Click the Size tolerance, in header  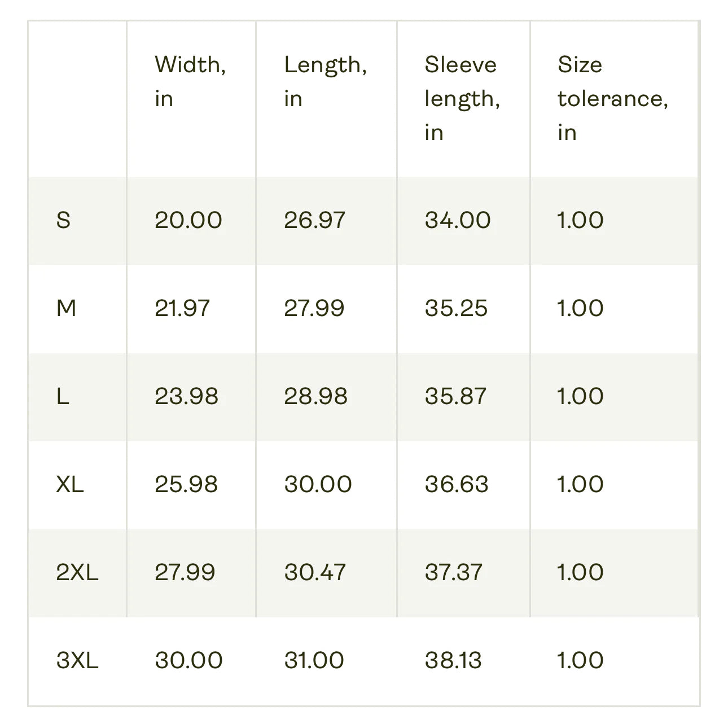tap(613, 98)
